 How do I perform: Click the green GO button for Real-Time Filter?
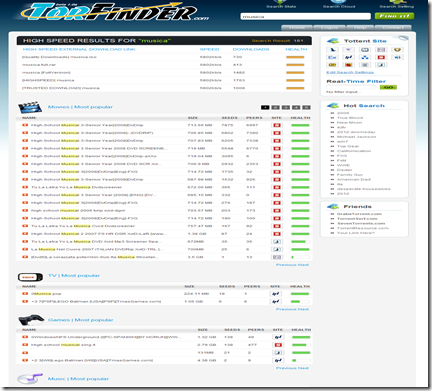click(x=388, y=87)
